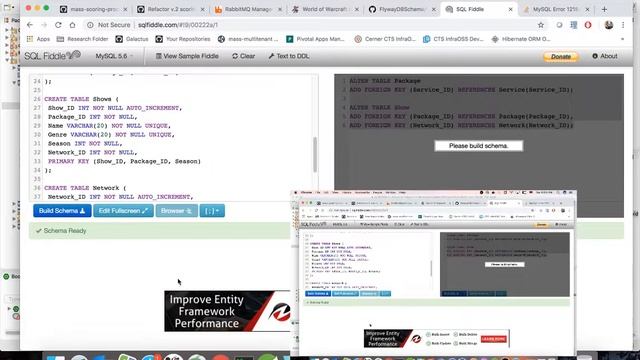The image size is (640, 360).
Task: Click the picture-in-picture screen preview thumbnail
Action: point(433,273)
